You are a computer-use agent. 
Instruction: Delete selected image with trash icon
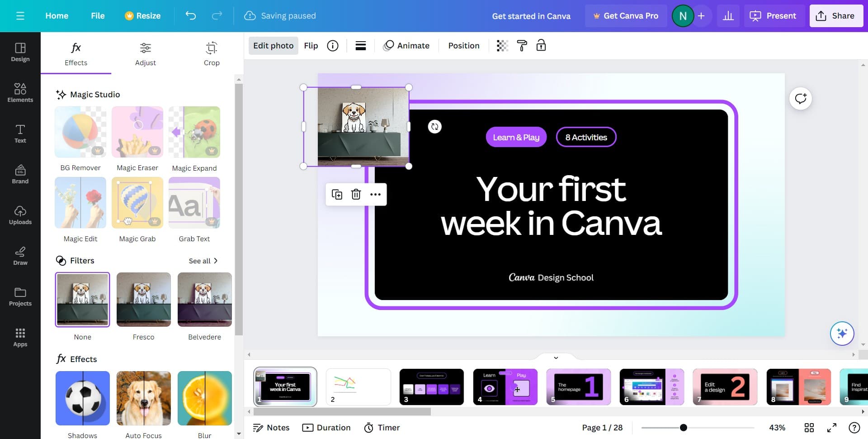356,195
